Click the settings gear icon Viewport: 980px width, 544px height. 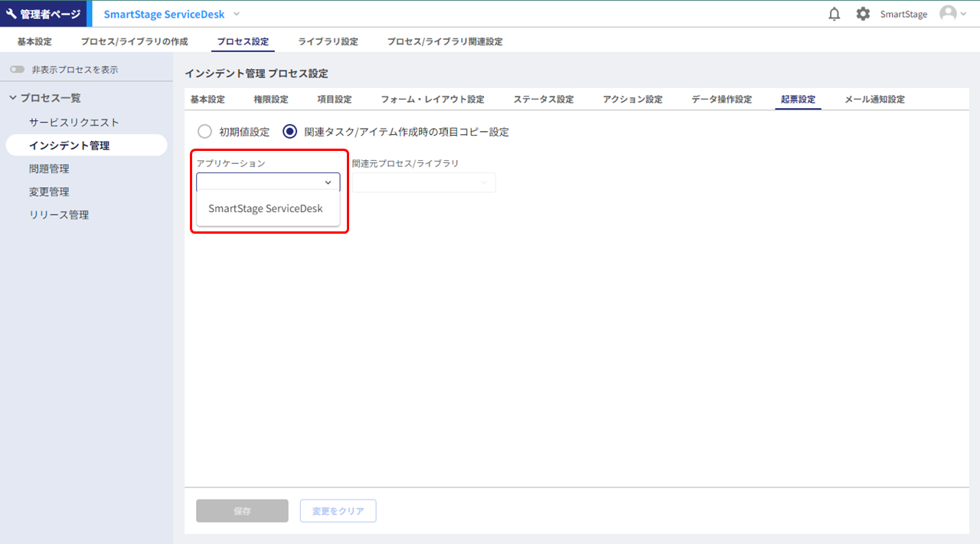tap(863, 14)
